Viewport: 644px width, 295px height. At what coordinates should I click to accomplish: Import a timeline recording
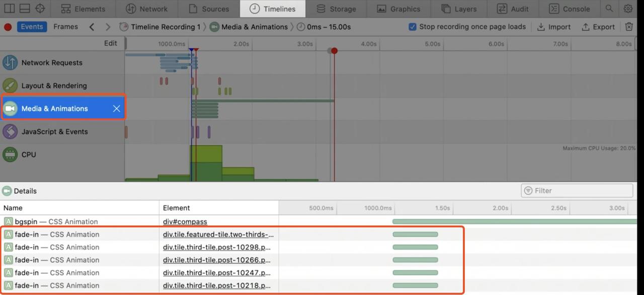point(553,27)
